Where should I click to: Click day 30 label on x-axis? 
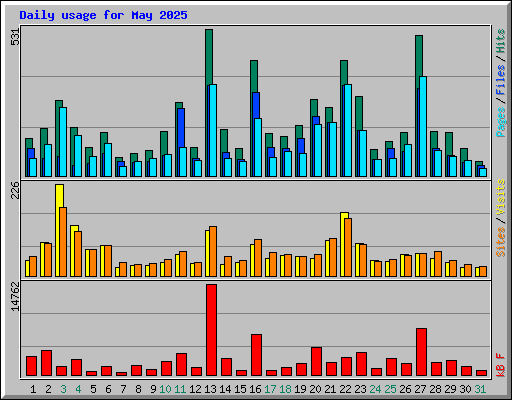pyautogui.click(x=465, y=389)
